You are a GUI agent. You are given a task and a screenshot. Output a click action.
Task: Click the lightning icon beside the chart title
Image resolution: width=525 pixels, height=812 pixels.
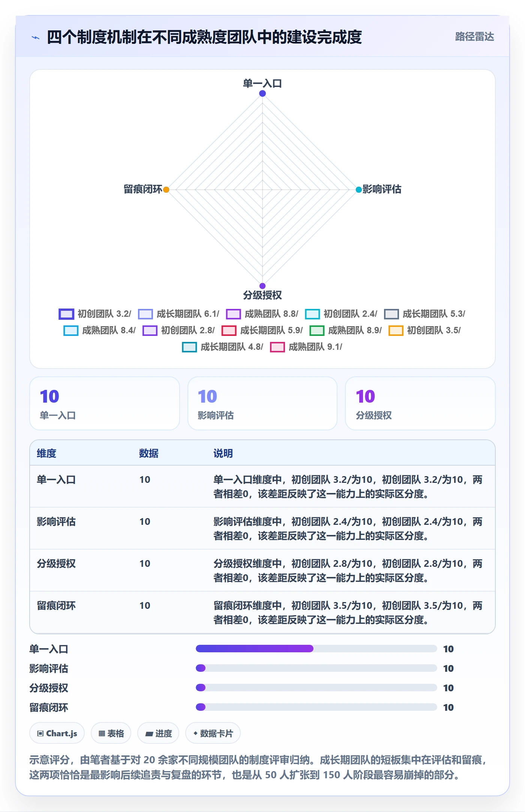36,37
